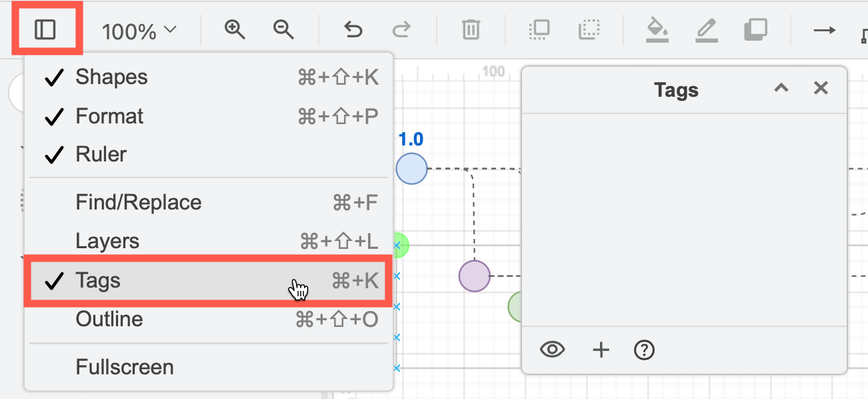Click the connection arrow style icon
Screen dimensions: 868x399
tap(825, 29)
